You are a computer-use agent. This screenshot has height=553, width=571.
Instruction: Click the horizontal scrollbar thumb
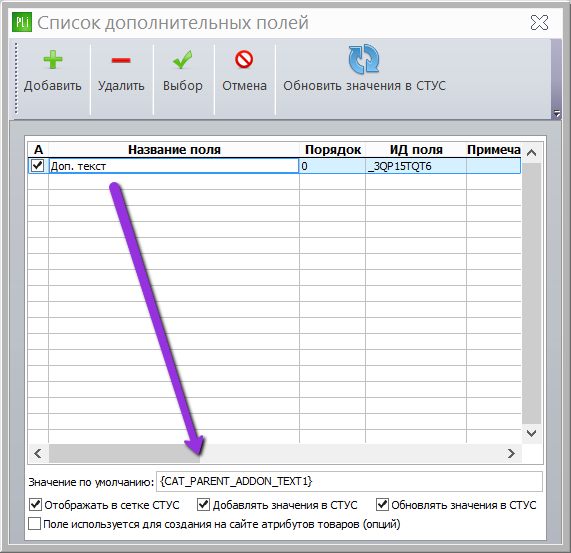tap(124, 453)
